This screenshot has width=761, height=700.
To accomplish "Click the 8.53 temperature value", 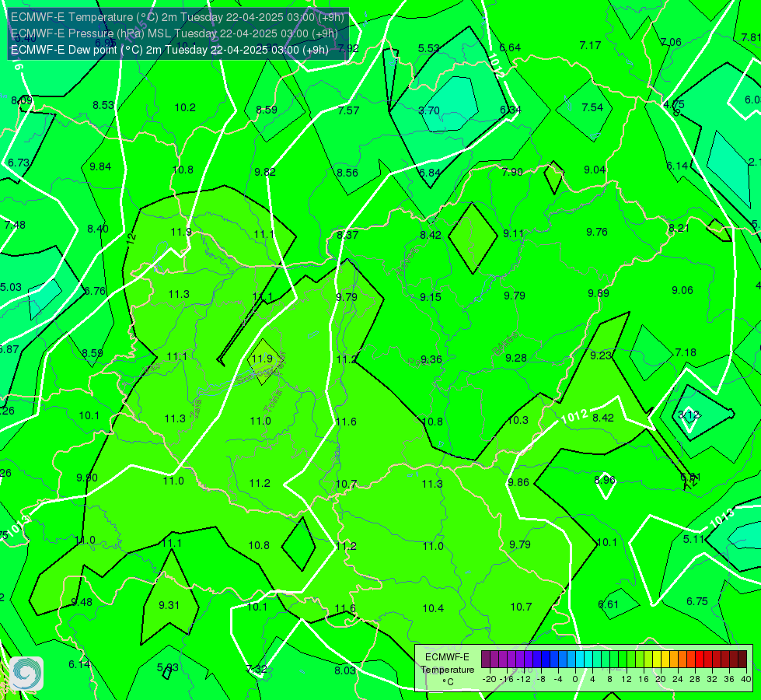I will (x=103, y=105).
